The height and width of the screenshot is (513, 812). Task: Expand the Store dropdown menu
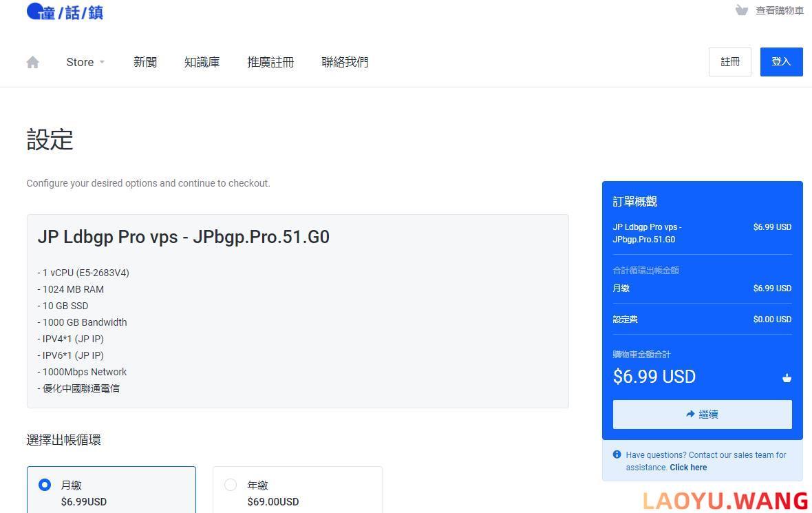coord(85,62)
